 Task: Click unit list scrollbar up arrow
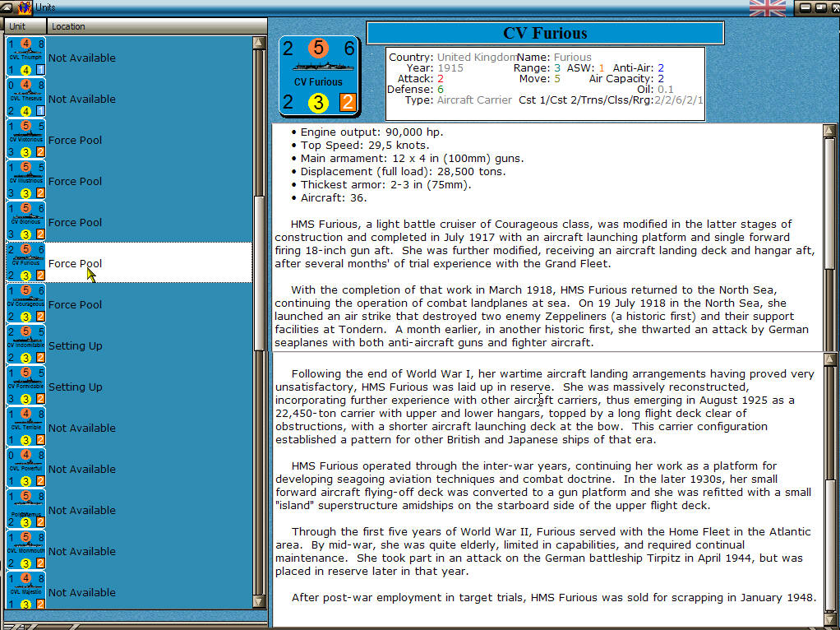click(259, 43)
